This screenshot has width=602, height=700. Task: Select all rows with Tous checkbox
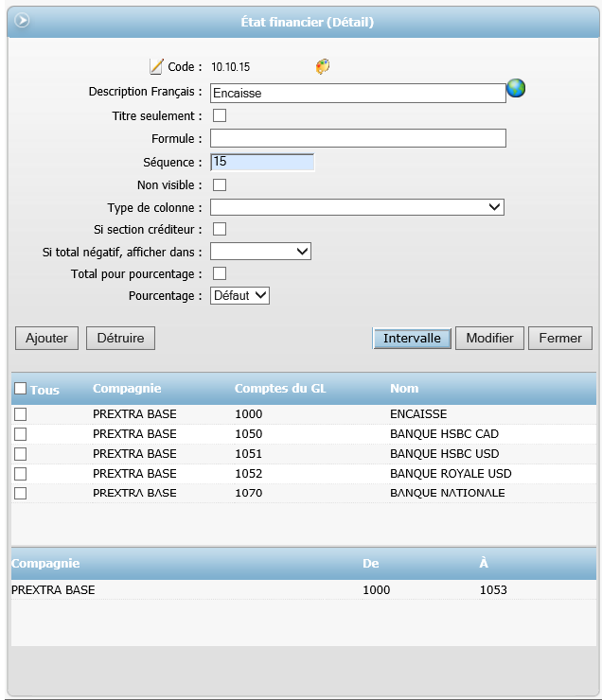point(20,389)
